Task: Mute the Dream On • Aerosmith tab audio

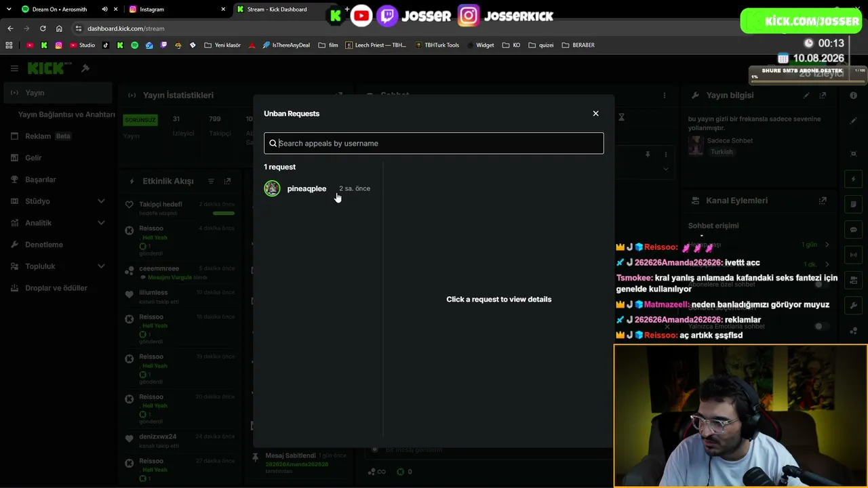Action: [104, 9]
